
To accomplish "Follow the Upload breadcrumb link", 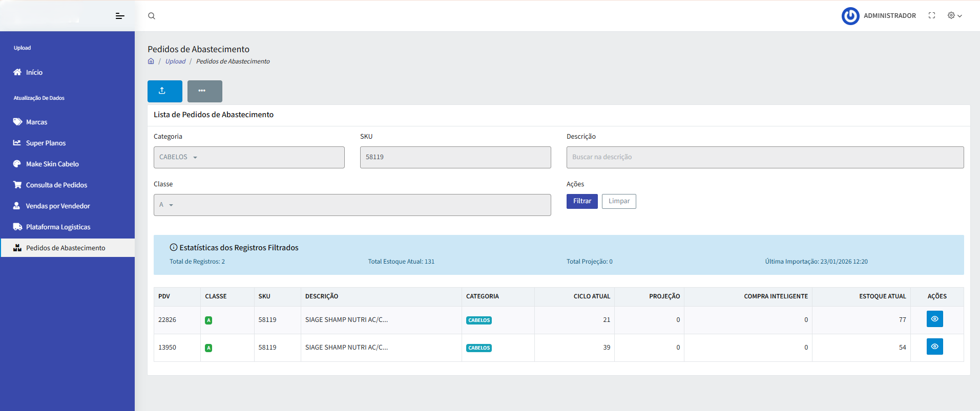I will coord(175,61).
